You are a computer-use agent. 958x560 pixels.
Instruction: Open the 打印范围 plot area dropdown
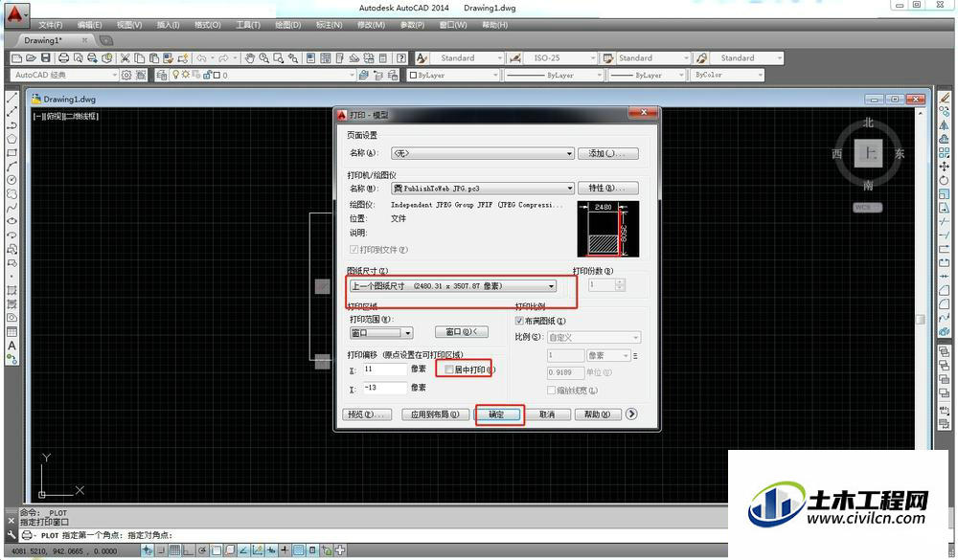click(x=381, y=333)
